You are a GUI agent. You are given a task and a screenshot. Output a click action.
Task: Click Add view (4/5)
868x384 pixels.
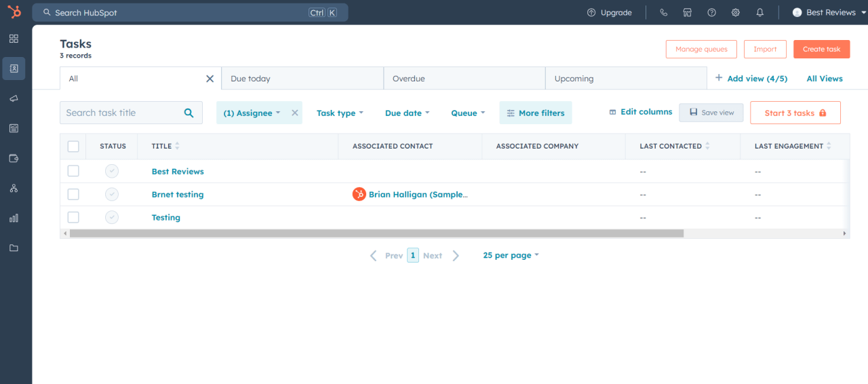(x=751, y=79)
